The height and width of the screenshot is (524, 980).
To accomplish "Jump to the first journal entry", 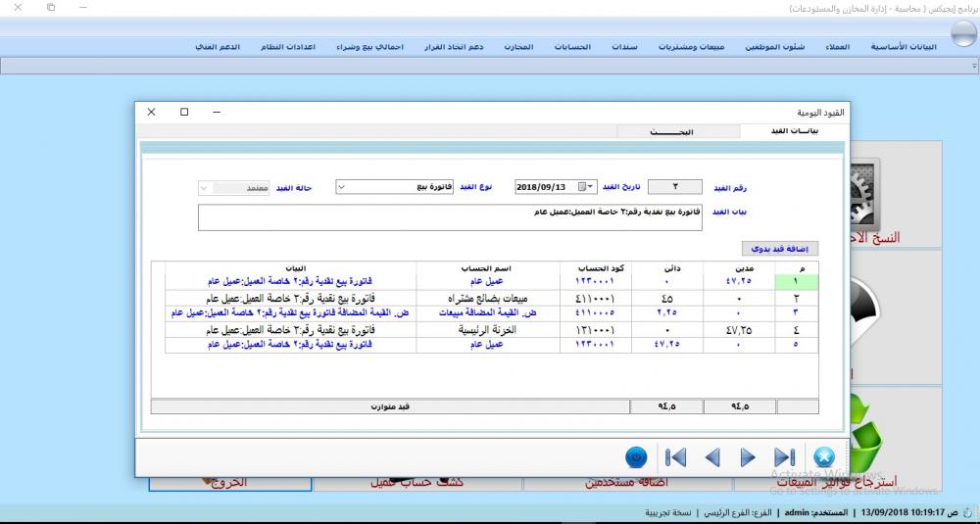I will point(675,457).
